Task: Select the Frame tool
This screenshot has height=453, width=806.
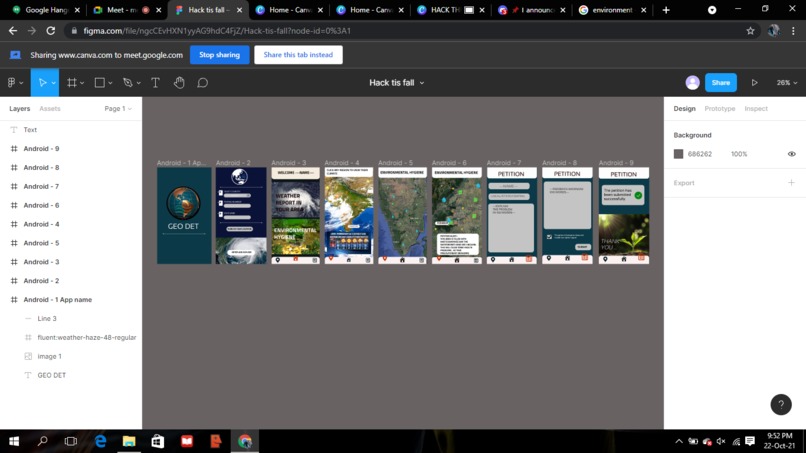Action: 72,82
